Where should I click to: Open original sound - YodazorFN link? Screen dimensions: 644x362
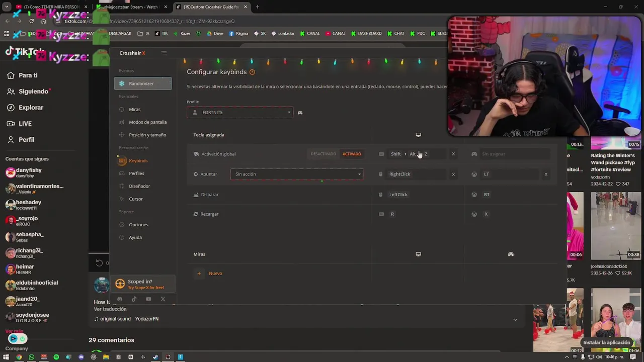tap(126, 319)
